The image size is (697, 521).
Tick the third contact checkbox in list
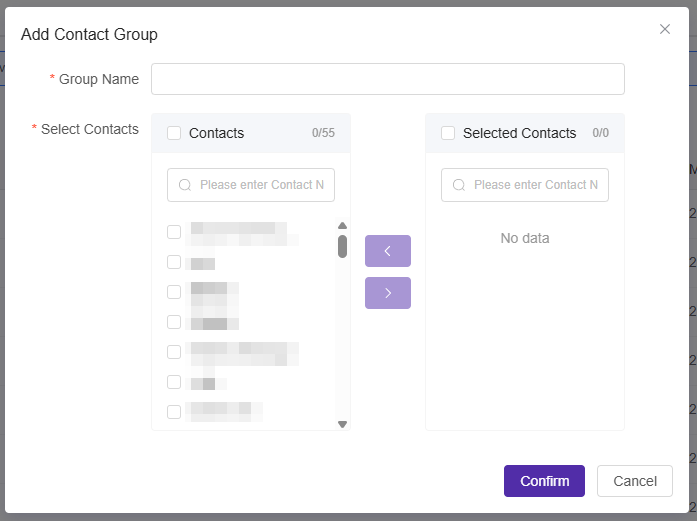174,292
